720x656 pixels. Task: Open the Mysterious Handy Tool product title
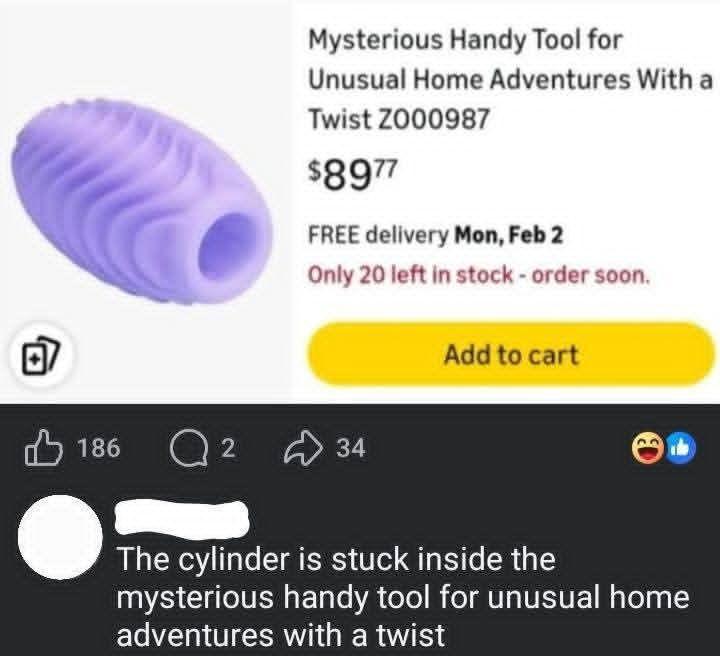510,79
